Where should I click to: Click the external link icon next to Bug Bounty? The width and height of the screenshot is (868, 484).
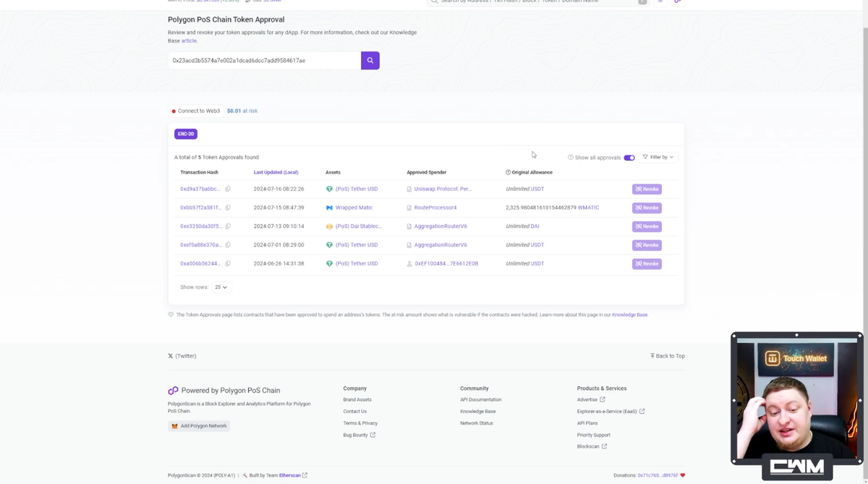pyautogui.click(x=373, y=435)
